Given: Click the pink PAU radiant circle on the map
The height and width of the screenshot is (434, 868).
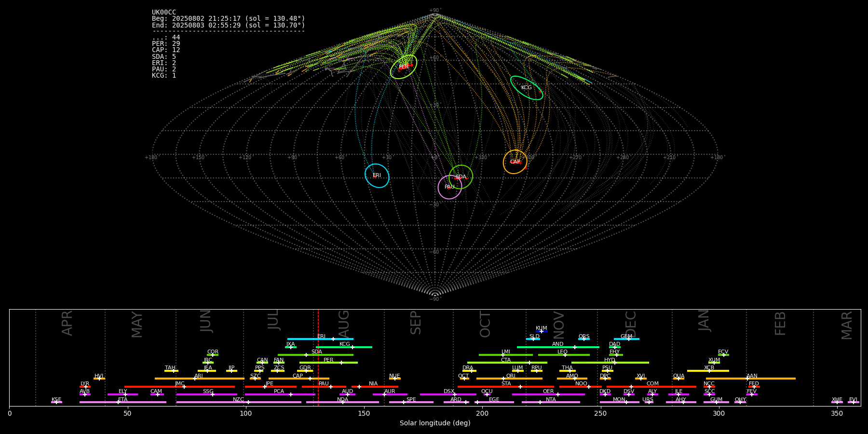Looking at the screenshot, I should click(450, 187).
